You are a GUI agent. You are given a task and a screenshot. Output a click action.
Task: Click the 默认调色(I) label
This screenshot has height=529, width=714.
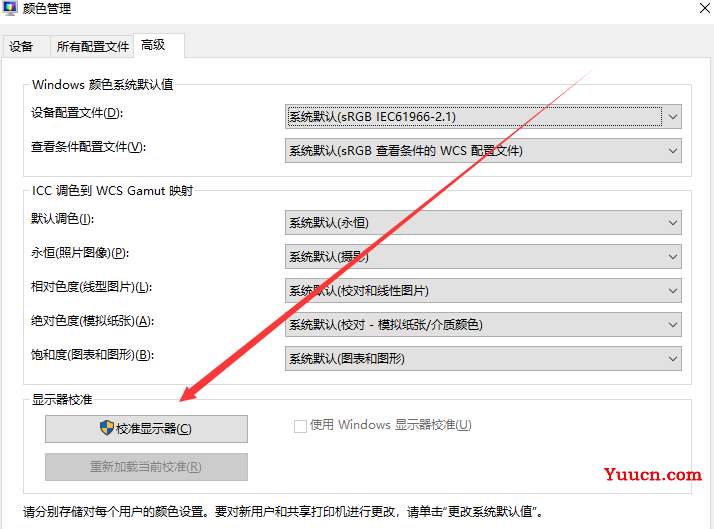[x=62, y=219]
